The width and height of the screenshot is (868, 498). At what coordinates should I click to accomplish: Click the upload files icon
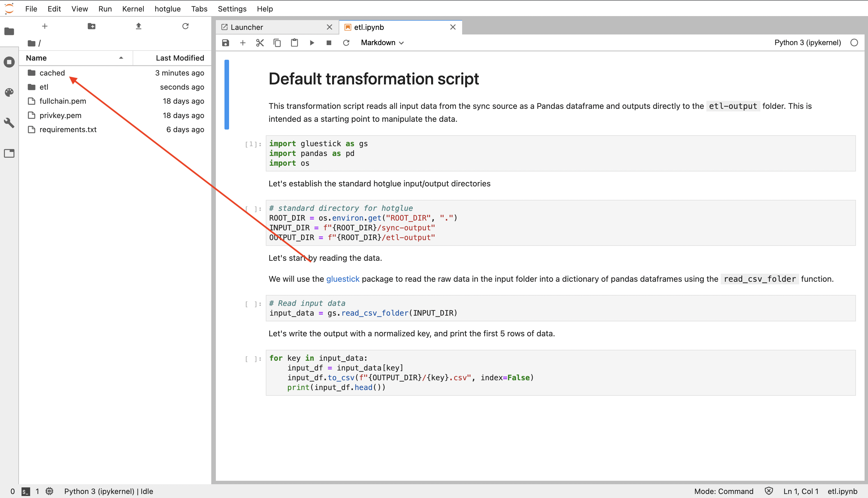click(x=138, y=26)
